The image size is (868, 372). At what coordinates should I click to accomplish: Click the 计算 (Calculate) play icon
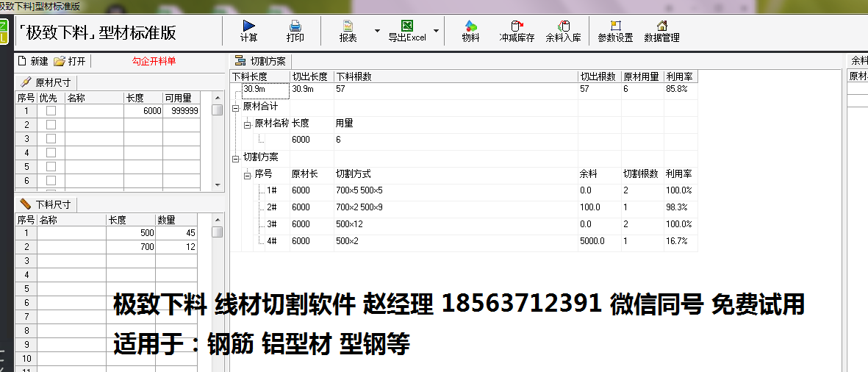coord(248,26)
